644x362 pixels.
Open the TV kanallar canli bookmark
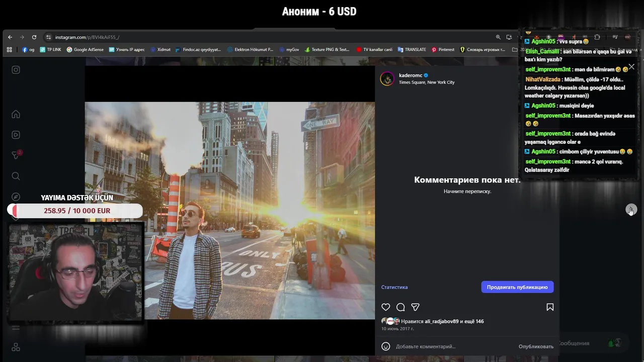[x=374, y=50]
